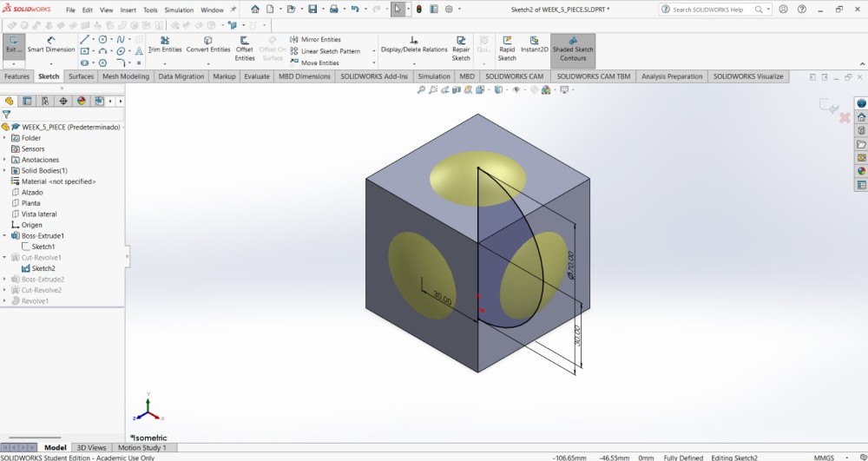868x461 pixels.
Task: Open the PropertyManager panel tab
Action: point(27,101)
